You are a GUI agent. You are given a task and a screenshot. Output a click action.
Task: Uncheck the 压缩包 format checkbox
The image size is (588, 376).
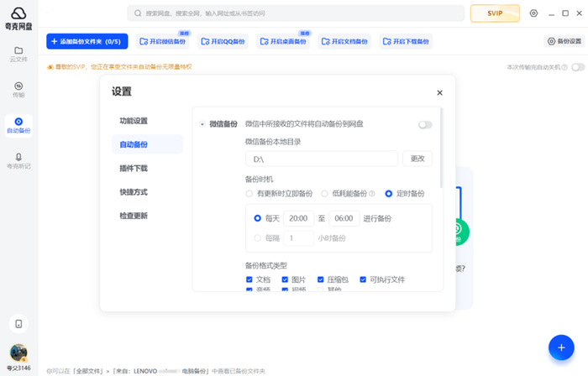(320, 279)
